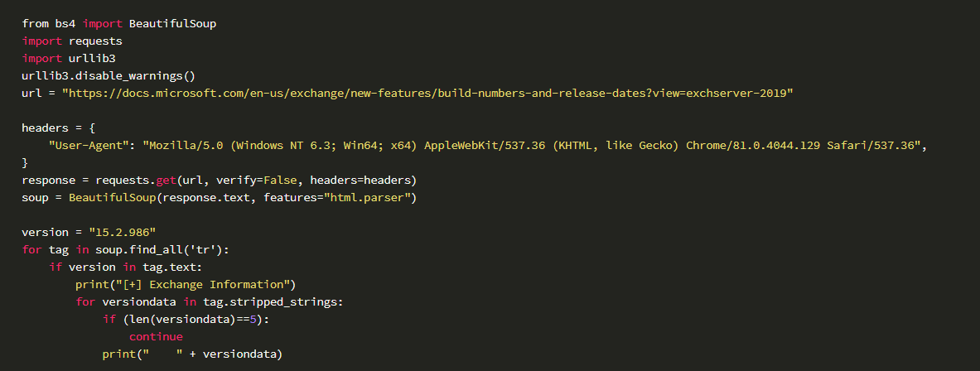The image size is (980, 371).
Task: Click the Microsoft docs URL string
Action: pyautogui.click(x=427, y=93)
